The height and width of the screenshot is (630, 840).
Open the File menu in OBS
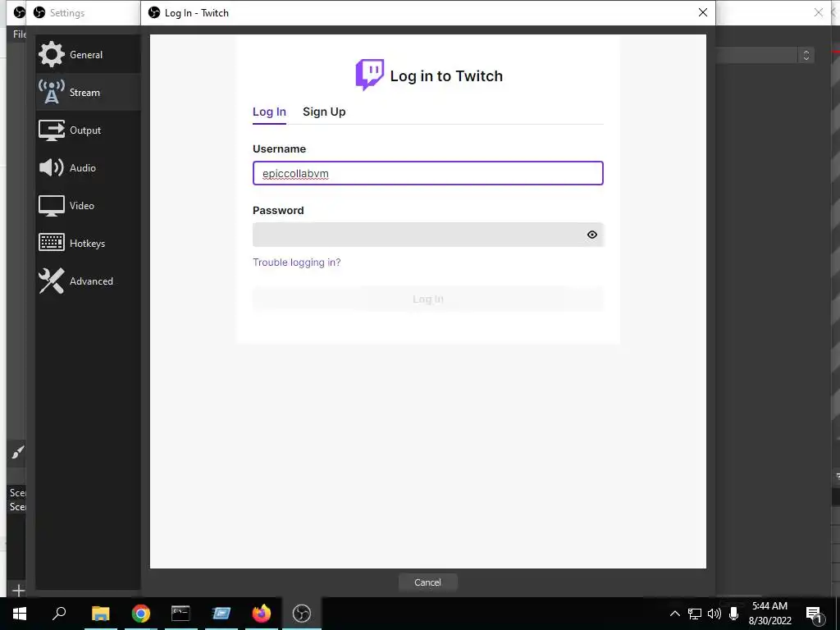[x=20, y=34]
